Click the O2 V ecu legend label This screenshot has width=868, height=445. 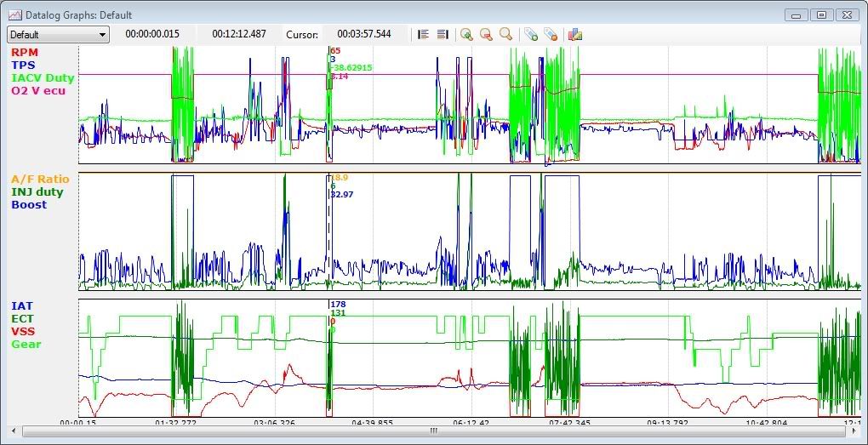click(x=38, y=90)
